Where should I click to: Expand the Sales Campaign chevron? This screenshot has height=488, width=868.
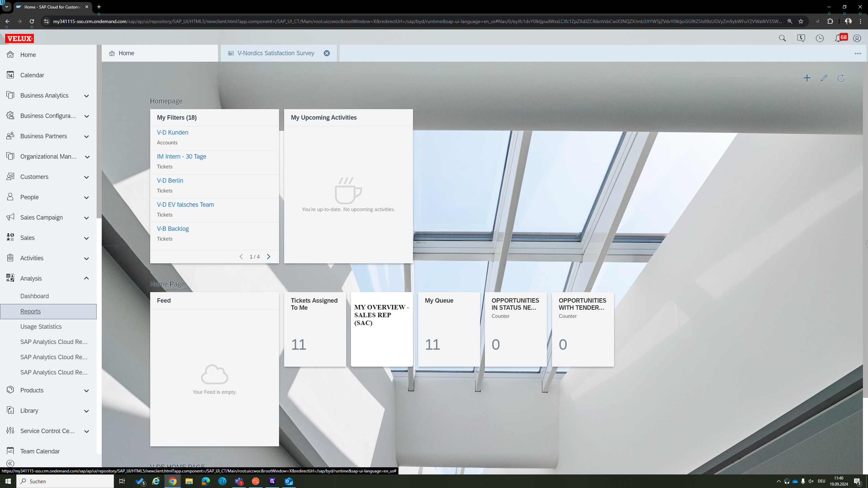click(x=86, y=218)
